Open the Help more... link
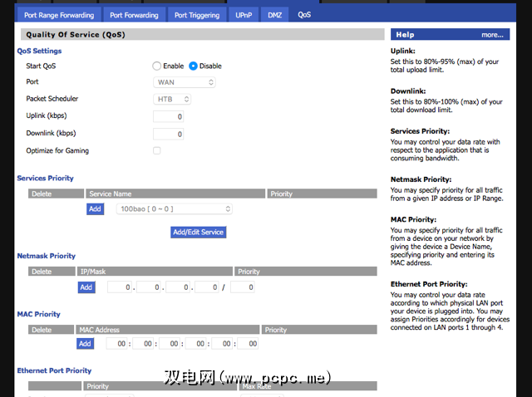 click(492, 35)
